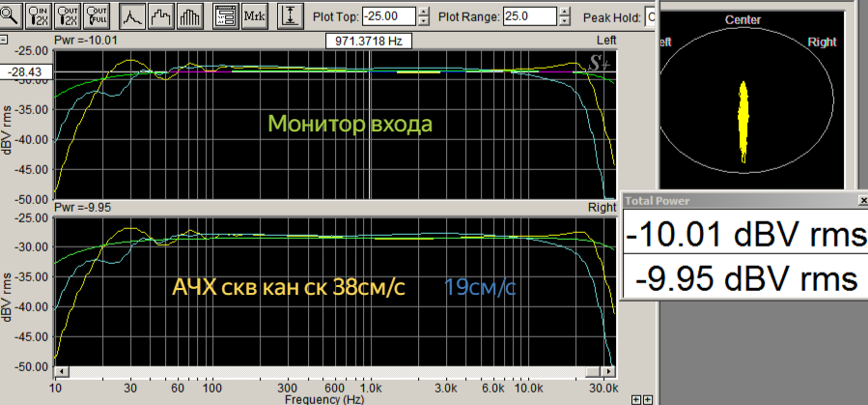Click the -28.43 level readout
The height and width of the screenshot is (405, 868).
pos(26,72)
